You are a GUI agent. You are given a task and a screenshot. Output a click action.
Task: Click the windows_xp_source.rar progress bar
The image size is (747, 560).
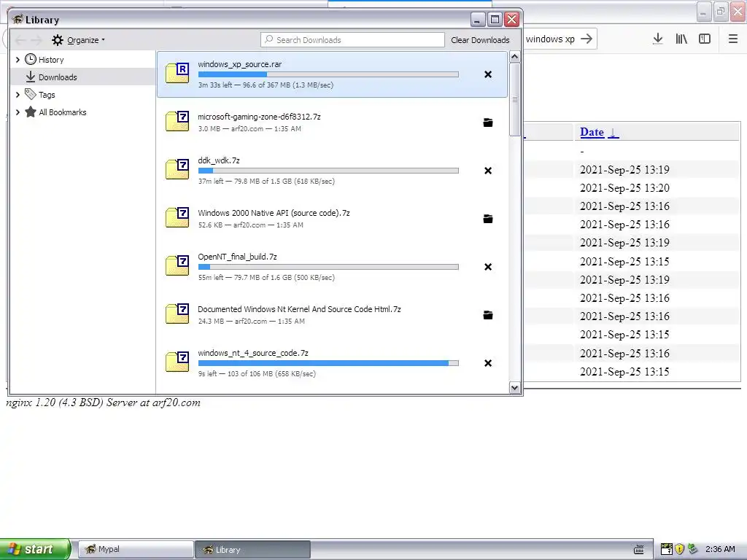[x=328, y=74]
